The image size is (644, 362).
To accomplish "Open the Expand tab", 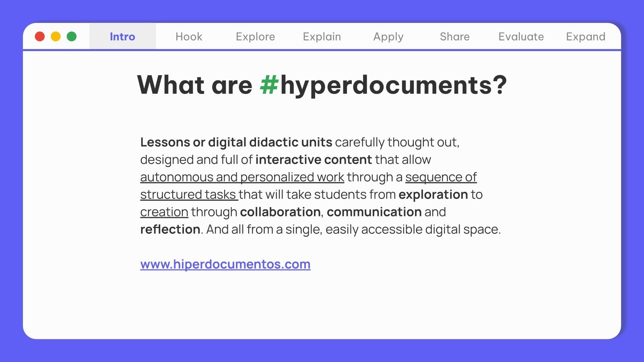I will pos(586,37).
